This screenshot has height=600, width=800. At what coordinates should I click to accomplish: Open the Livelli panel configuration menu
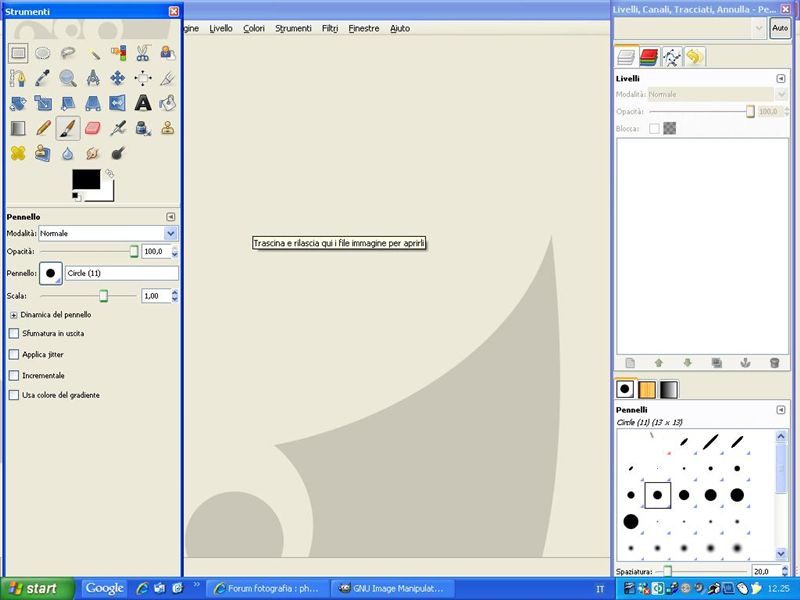(781, 79)
